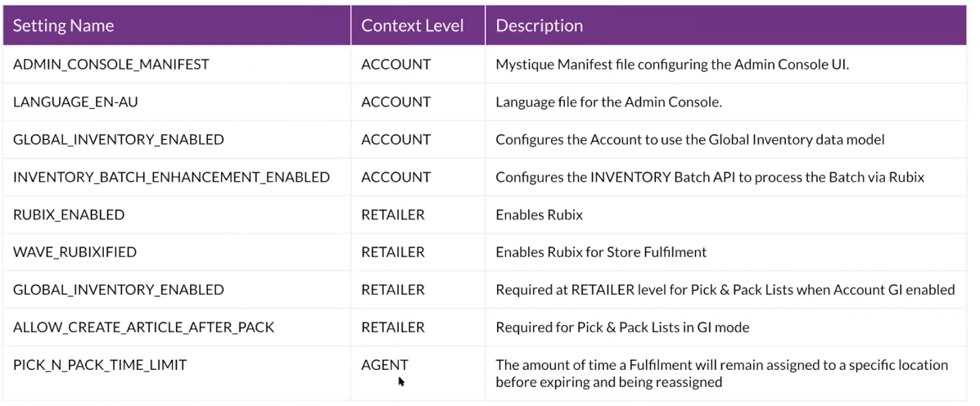The height and width of the screenshot is (406, 980).
Task: Click RETAILER context level in WAVE_RUBIXIFIED row
Action: coord(393,253)
